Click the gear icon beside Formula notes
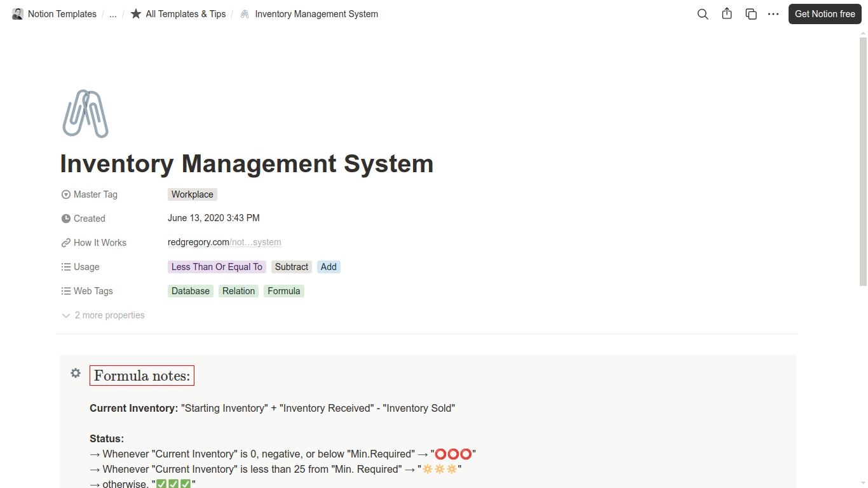The width and height of the screenshot is (868, 488). click(x=76, y=373)
